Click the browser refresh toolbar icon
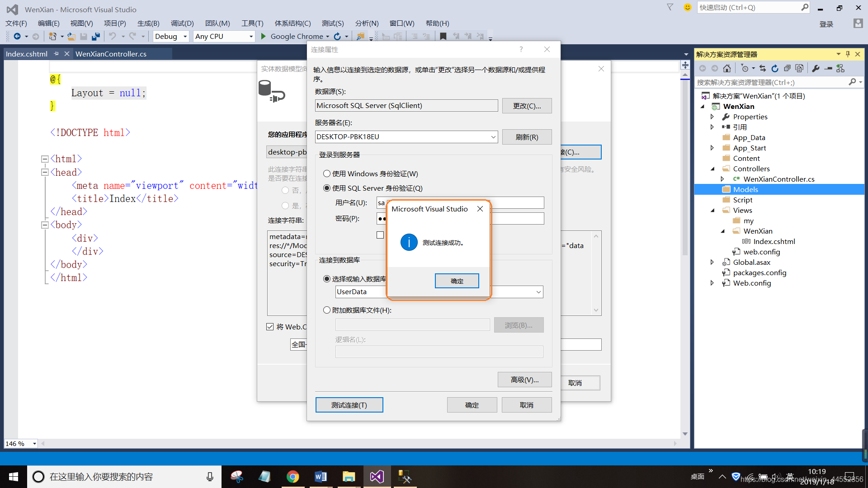Screen dimensions: 868x488 point(337,36)
